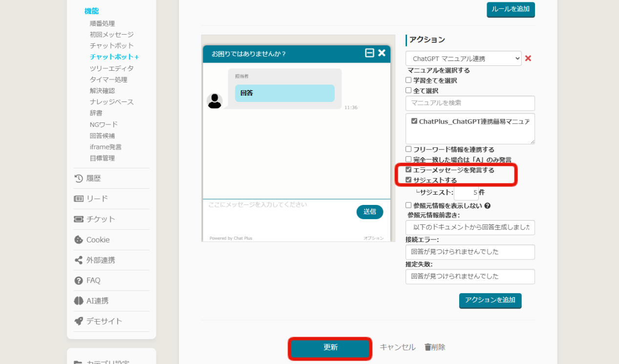
Task: Uncheck the エラーメッセージを発言する checkbox
Action: [408, 170]
